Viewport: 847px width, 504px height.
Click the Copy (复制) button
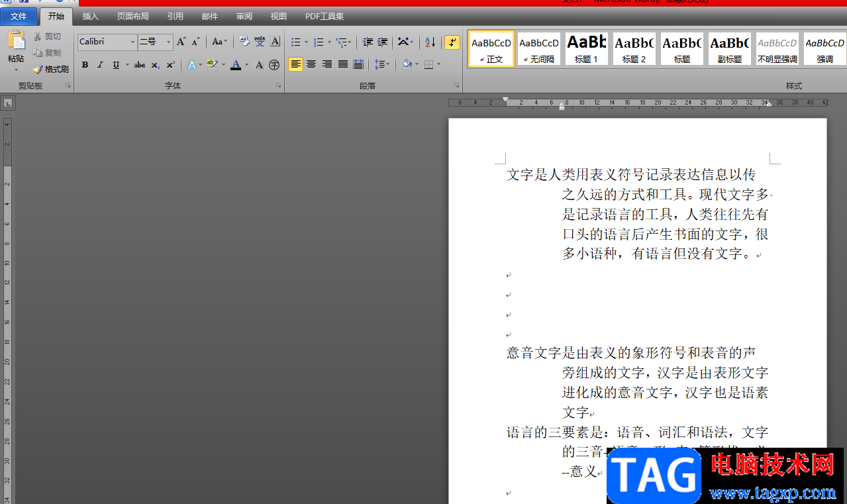(47, 52)
